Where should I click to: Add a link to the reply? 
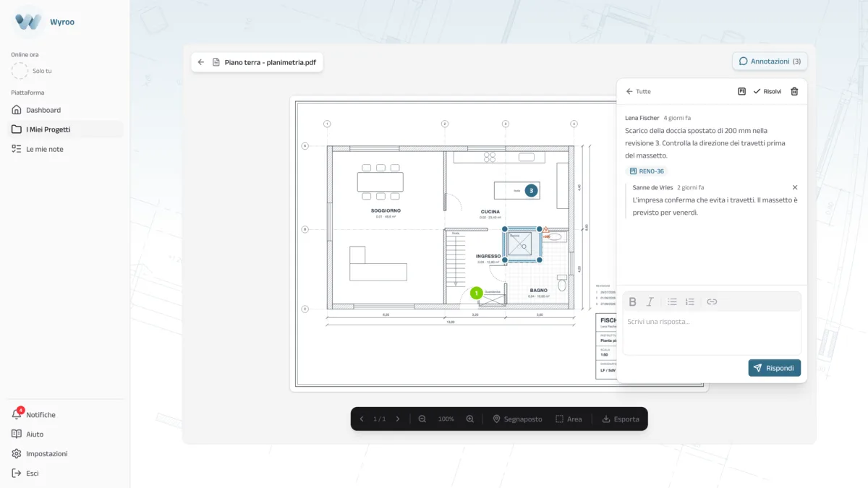712,301
